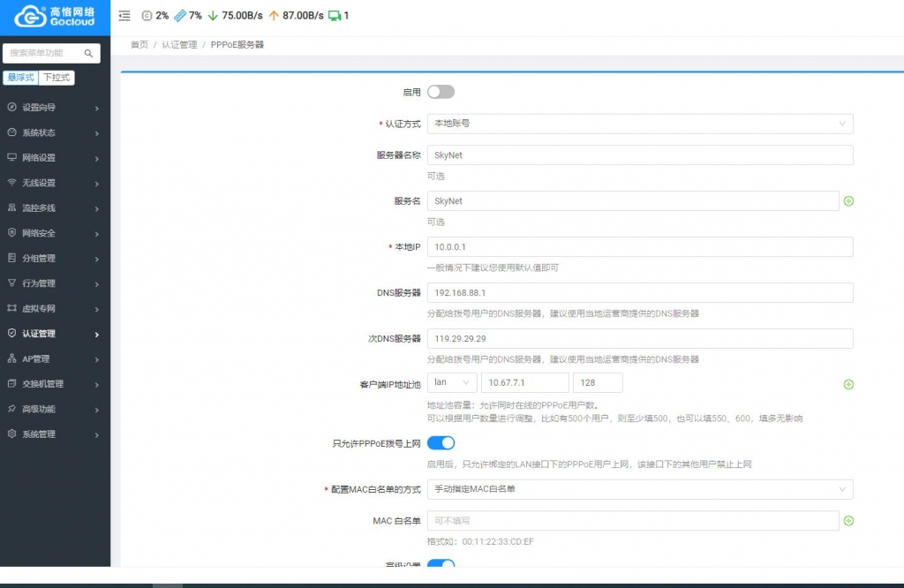
Task: Open the 流控多线 menu
Action: pyautogui.click(x=55, y=207)
